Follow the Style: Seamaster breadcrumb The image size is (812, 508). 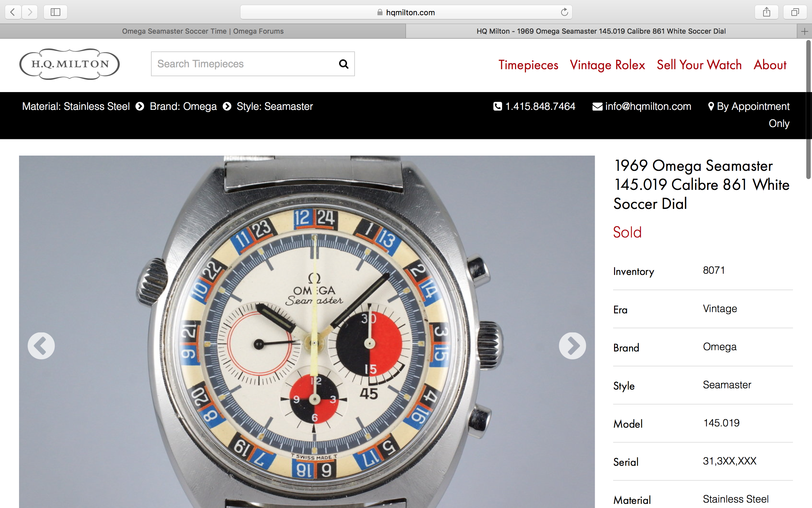pos(275,106)
